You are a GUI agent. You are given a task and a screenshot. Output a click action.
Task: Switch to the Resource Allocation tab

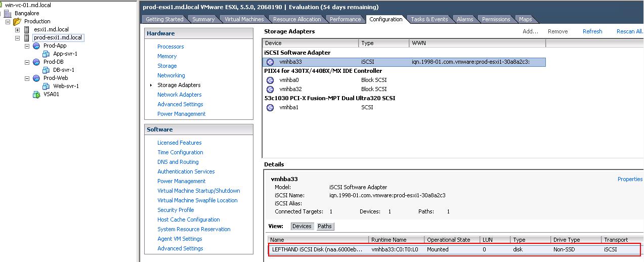coord(297,19)
